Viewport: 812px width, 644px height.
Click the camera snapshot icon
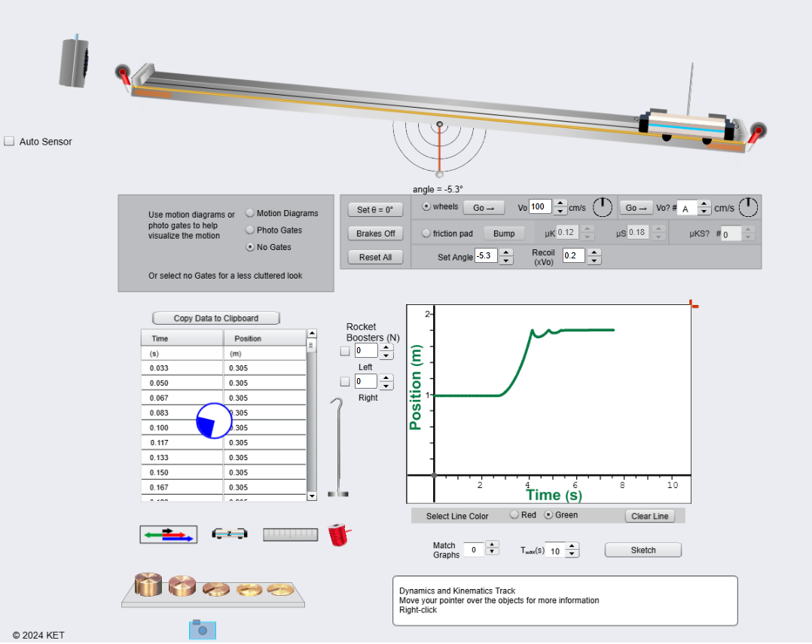(x=202, y=630)
